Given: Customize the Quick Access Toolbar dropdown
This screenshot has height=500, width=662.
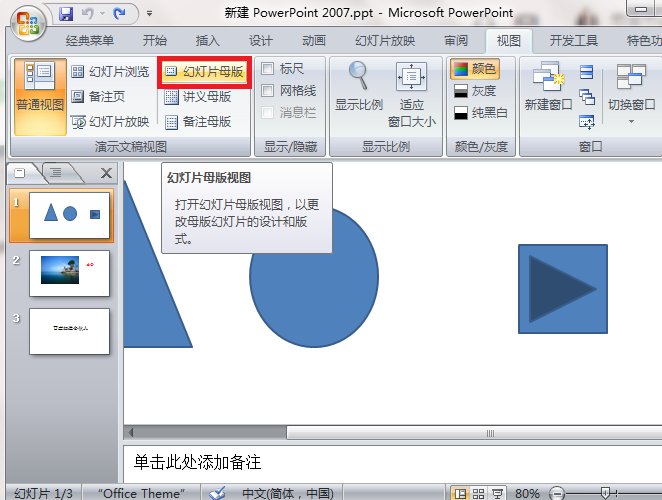Looking at the screenshot, I should click(149, 14).
